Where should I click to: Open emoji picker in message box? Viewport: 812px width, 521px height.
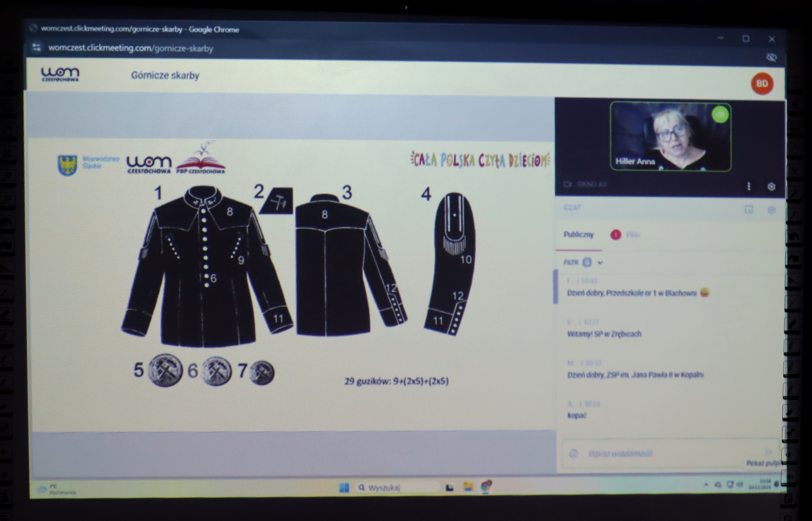pyautogui.click(x=573, y=454)
